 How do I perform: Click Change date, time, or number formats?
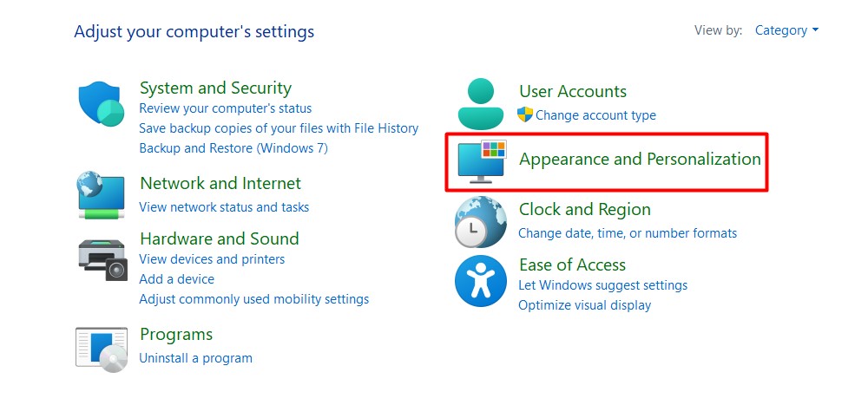(x=628, y=233)
